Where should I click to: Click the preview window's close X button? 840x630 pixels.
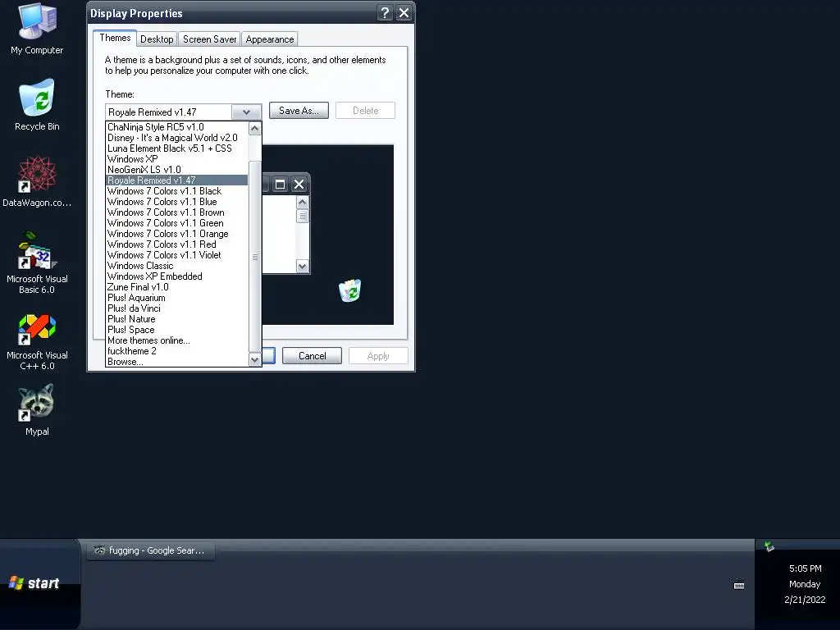[299, 185]
